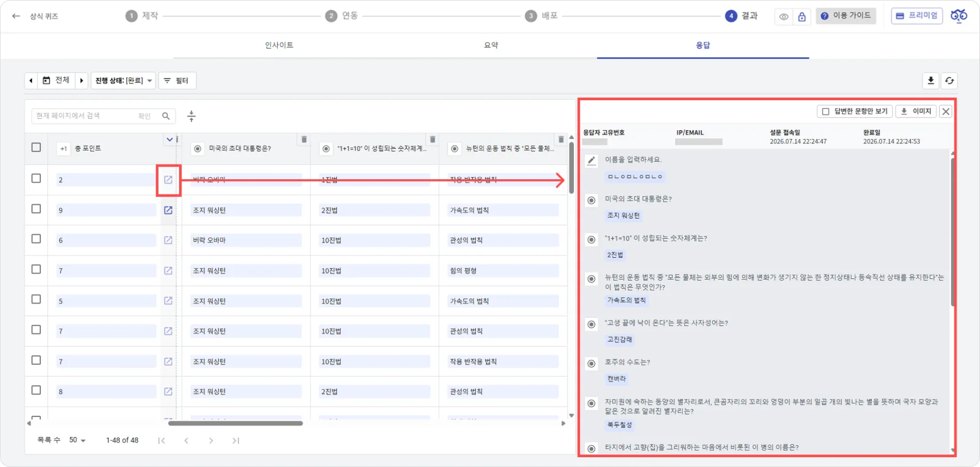Viewport: 980px width, 467px height.
Task: Click 확인 in the search box
Action: coord(144,116)
